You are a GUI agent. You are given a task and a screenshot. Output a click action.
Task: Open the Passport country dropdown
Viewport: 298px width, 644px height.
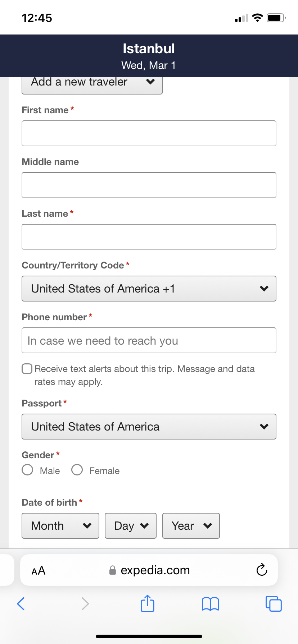[x=149, y=427]
